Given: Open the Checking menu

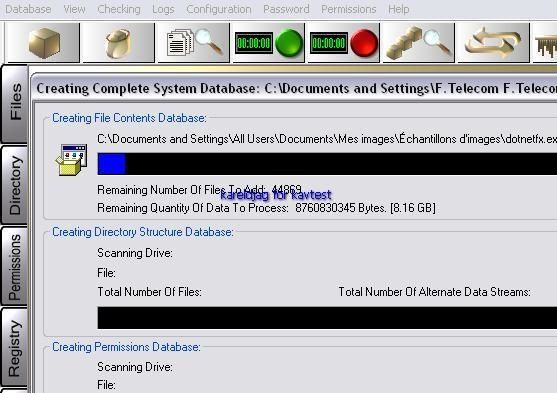Looking at the screenshot, I should 119,9.
